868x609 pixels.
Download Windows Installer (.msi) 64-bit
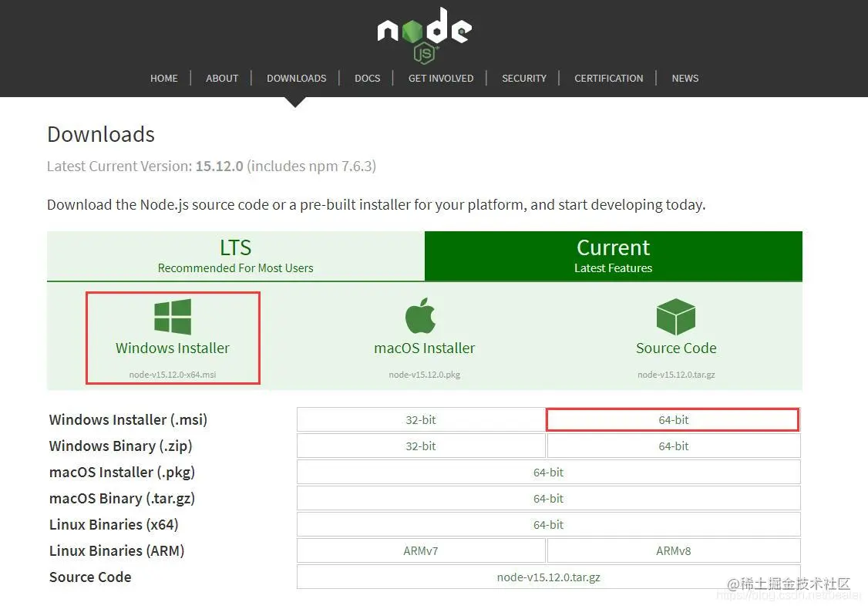(x=673, y=419)
